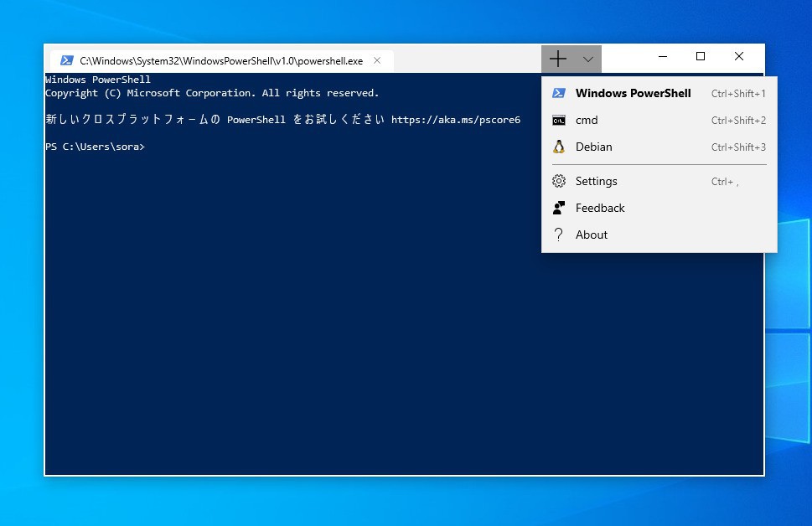Focus the PS C:\Users\sora> prompt line

click(95, 147)
